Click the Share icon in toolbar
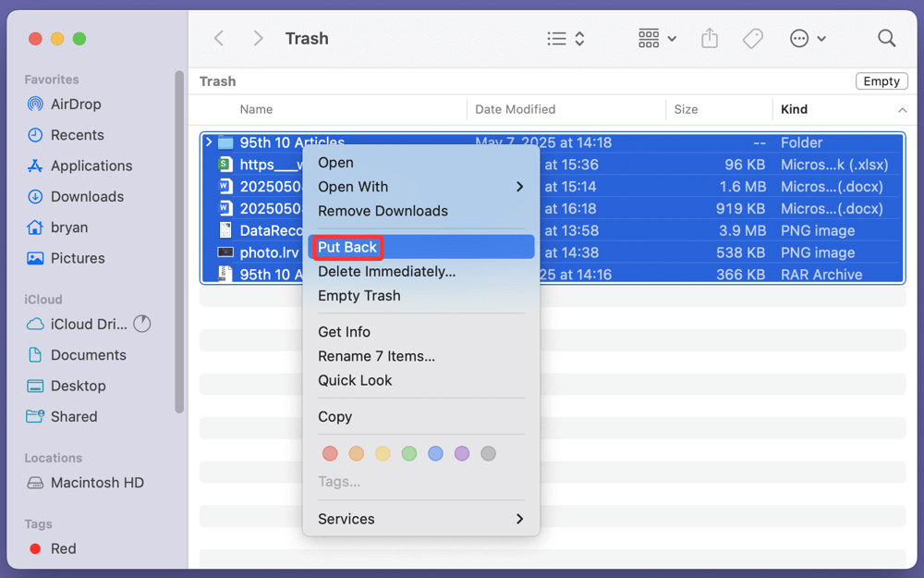 (709, 39)
